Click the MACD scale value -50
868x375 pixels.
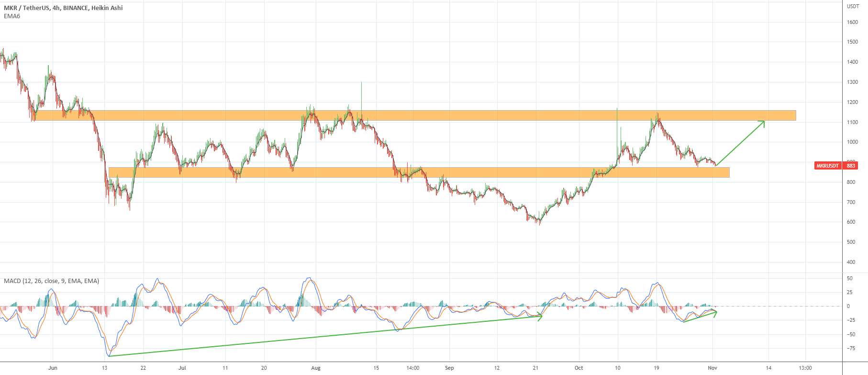(850, 334)
